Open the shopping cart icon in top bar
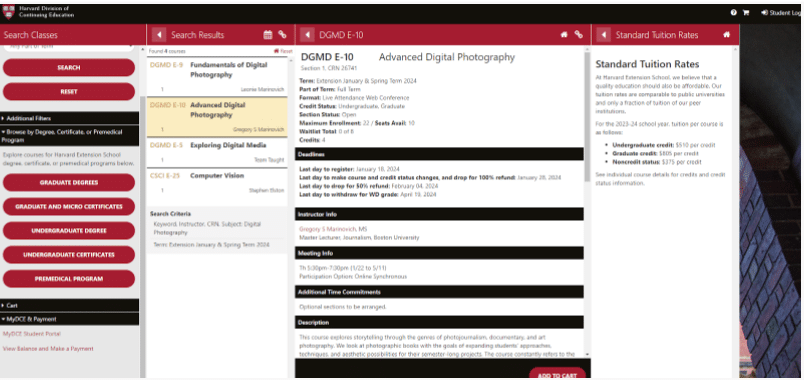The width and height of the screenshot is (804, 380). 746,13
